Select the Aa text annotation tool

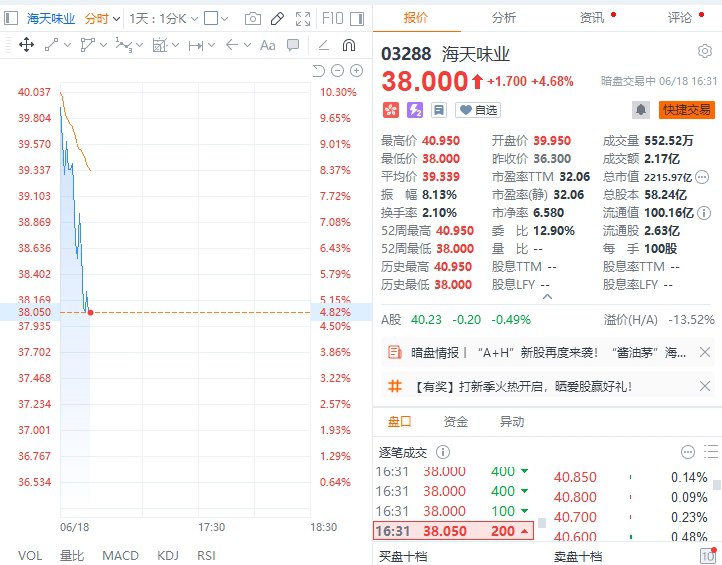pyautogui.click(x=268, y=45)
